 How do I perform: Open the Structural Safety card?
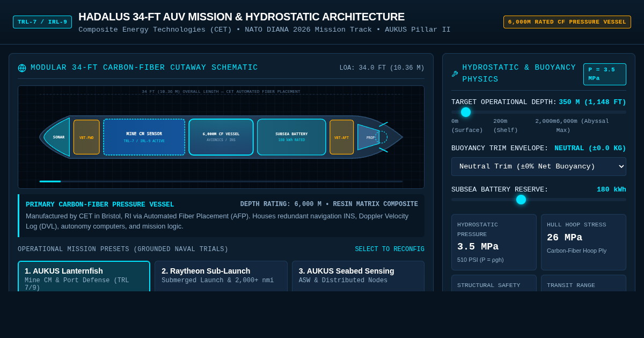(494, 283)
